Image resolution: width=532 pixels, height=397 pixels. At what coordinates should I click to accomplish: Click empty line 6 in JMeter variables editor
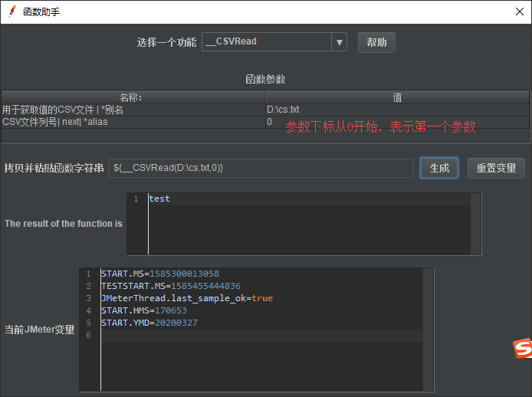click(262, 335)
